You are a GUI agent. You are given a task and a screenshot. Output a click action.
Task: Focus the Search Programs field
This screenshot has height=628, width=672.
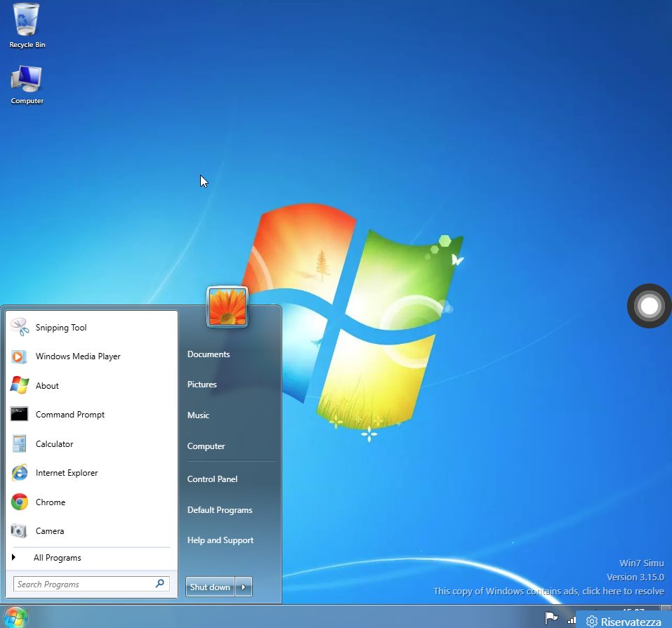coord(91,584)
